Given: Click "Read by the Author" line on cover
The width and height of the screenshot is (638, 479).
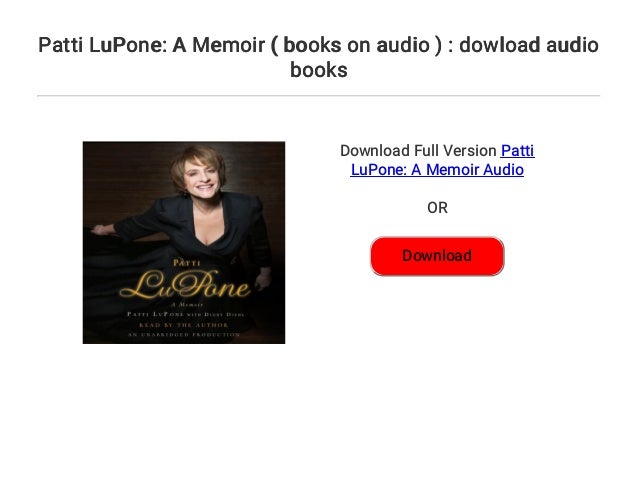Looking at the screenshot, I should (184, 325).
